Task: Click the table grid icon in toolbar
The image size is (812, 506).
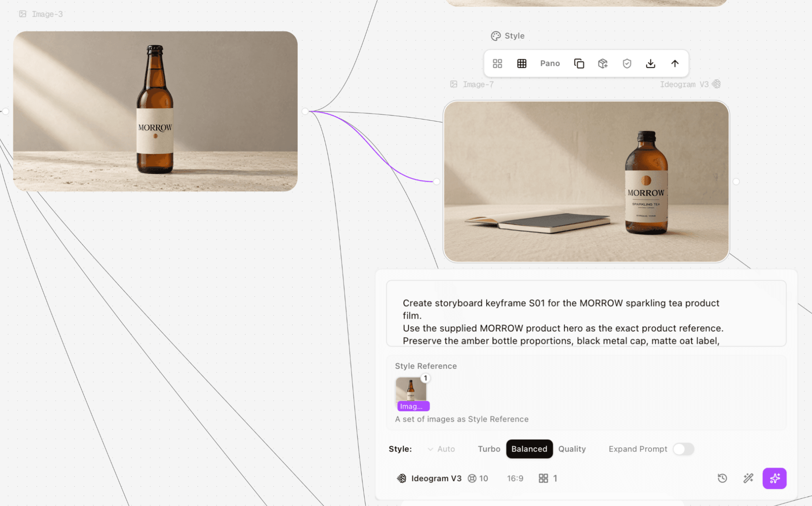Action: tap(522, 63)
